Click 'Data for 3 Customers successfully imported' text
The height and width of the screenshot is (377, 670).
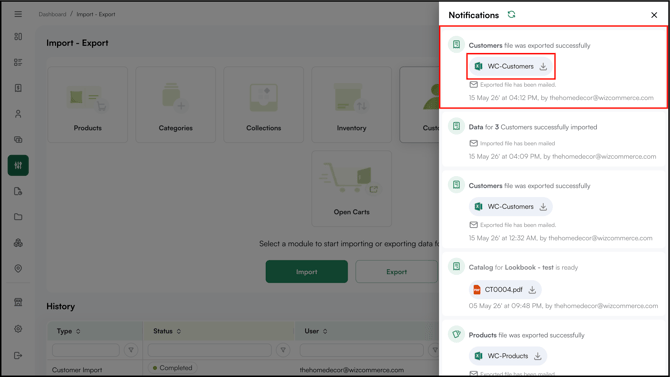click(x=533, y=127)
